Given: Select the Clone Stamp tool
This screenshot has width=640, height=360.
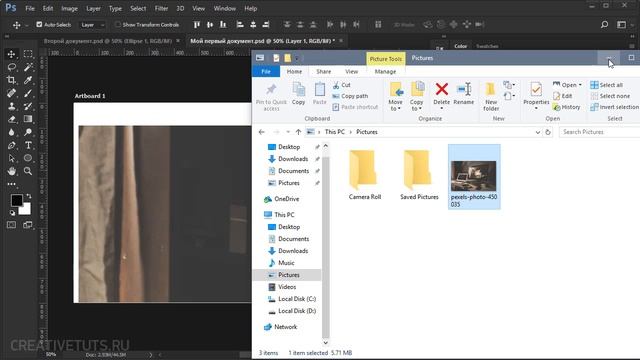Looking at the screenshot, I should 11,106.
